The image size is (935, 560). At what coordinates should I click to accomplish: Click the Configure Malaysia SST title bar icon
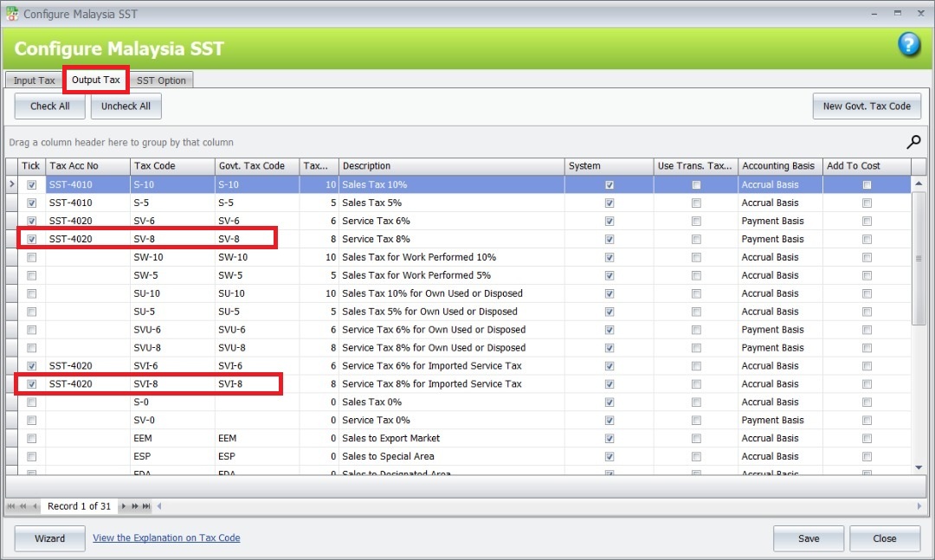11,13
